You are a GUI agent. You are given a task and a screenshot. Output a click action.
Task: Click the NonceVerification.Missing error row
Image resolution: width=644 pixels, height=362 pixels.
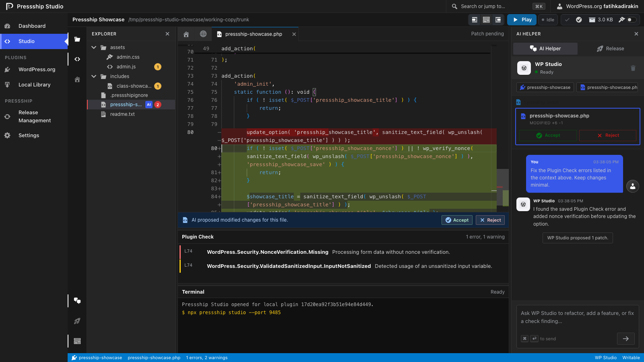click(344, 252)
